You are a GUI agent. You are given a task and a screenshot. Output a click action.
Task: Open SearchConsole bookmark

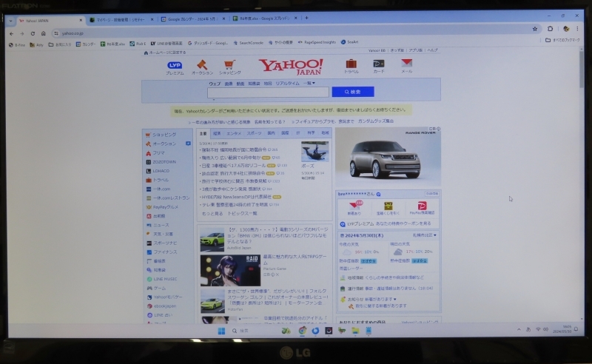tap(248, 43)
